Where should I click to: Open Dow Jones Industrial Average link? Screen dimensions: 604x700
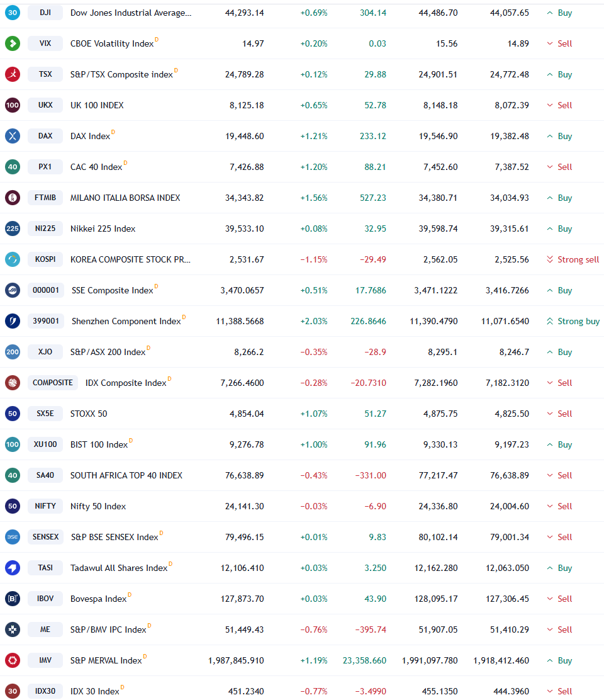pyautogui.click(x=131, y=13)
